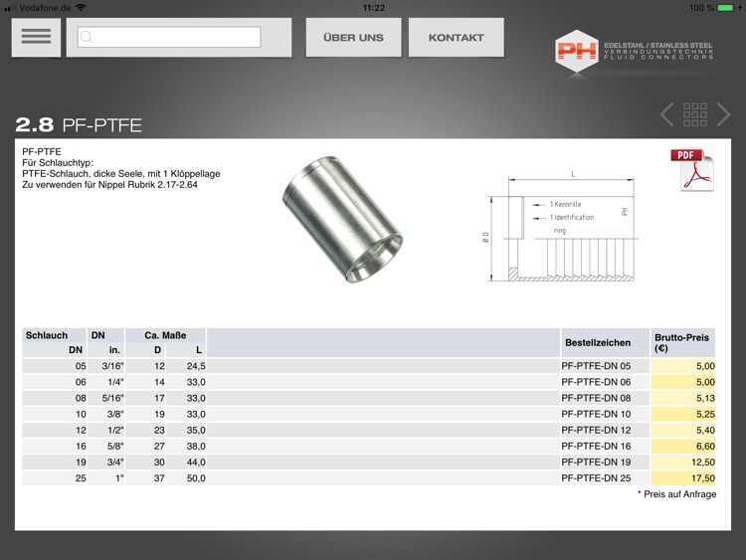Download the PDF datasheet

692,170
